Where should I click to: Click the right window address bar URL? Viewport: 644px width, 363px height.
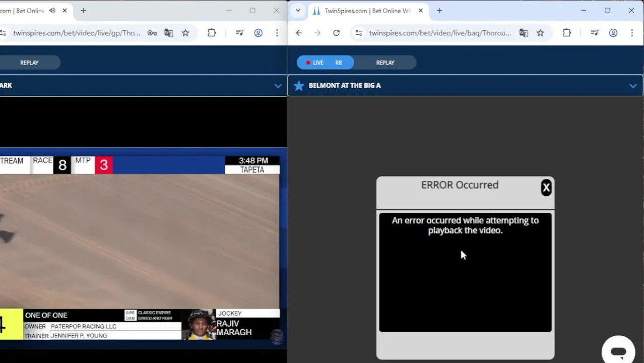click(x=439, y=33)
